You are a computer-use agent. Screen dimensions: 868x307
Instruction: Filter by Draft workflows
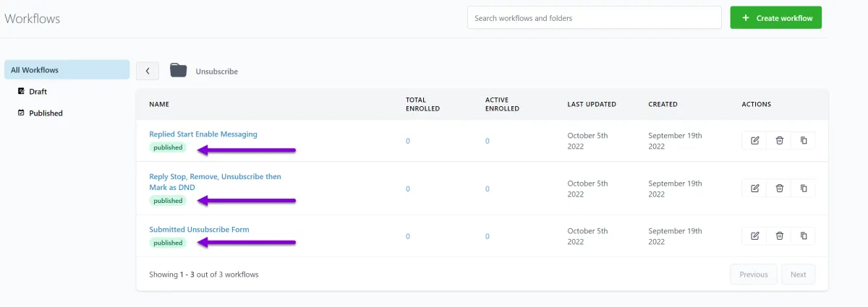coord(38,92)
